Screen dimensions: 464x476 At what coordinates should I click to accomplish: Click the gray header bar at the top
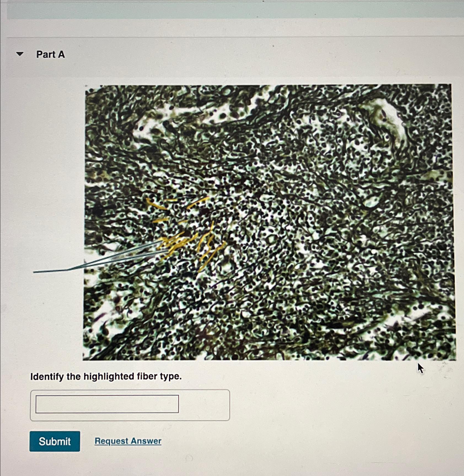click(x=234, y=9)
